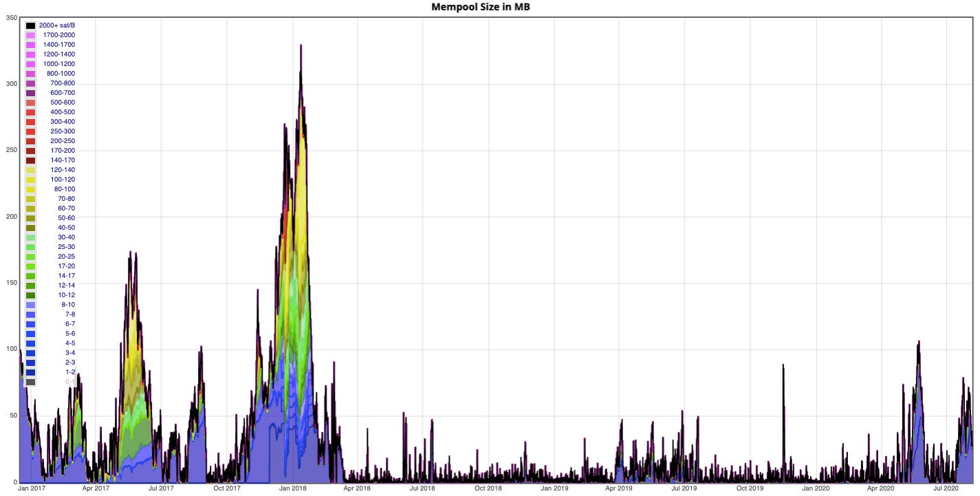Select the 2-3 legend label
Viewport: 980px width, 496px height.
tap(70, 363)
